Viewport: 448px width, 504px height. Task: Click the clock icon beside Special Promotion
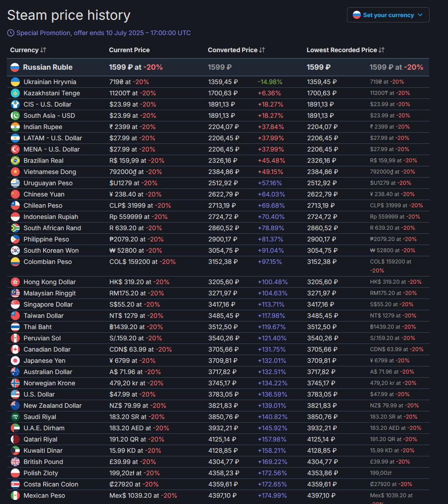pyautogui.click(x=11, y=33)
